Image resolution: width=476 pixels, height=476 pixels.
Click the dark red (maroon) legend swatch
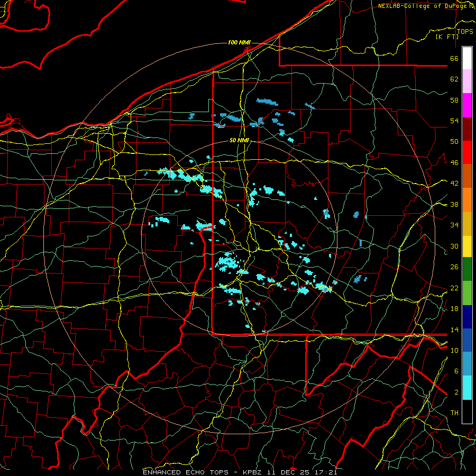click(x=467, y=129)
